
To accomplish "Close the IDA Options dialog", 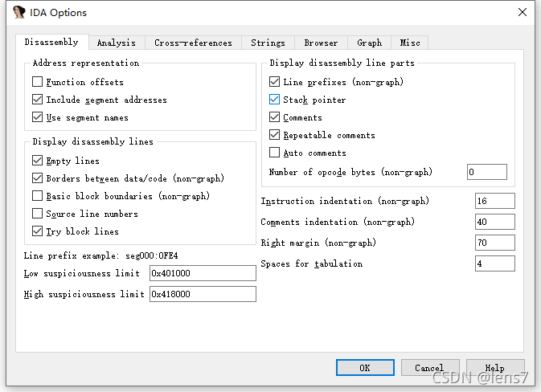I will pyautogui.click(x=523, y=12).
